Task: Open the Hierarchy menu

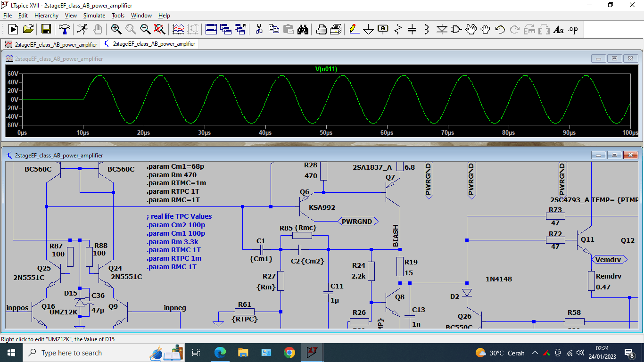Action: (46, 16)
